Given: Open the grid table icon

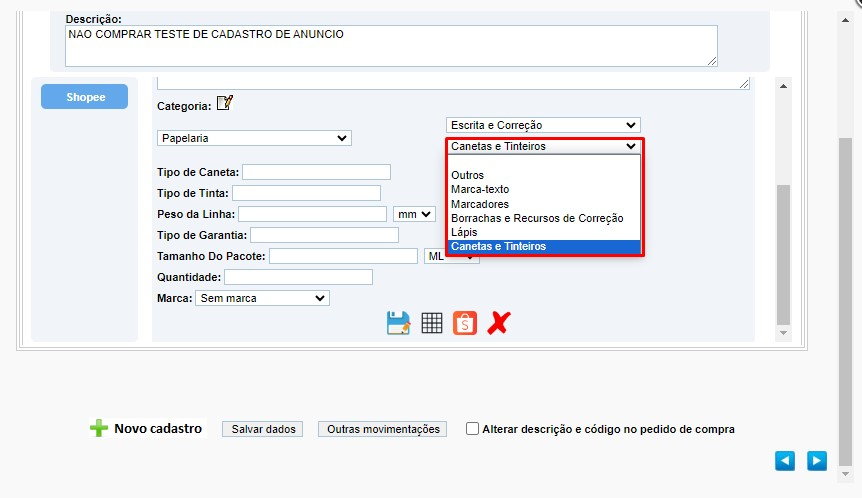Looking at the screenshot, I should (432, 323).
